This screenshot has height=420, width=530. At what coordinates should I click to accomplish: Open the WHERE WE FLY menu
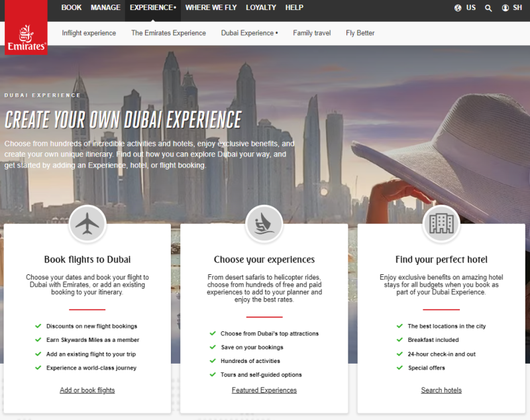pyautogui.click(x=211, y=7)
